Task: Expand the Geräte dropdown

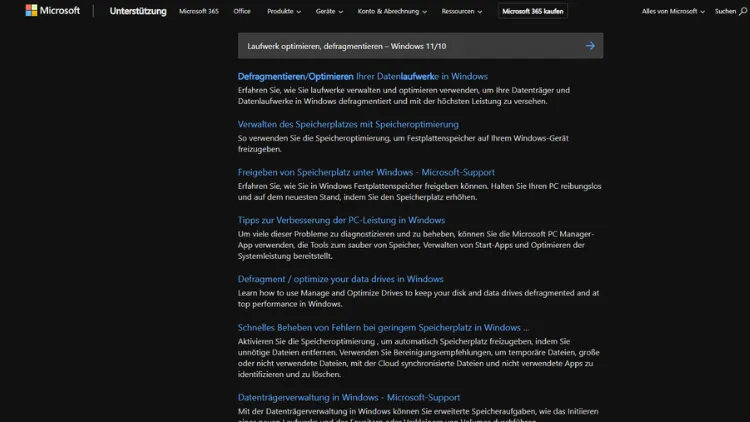Action: [329, 11]
